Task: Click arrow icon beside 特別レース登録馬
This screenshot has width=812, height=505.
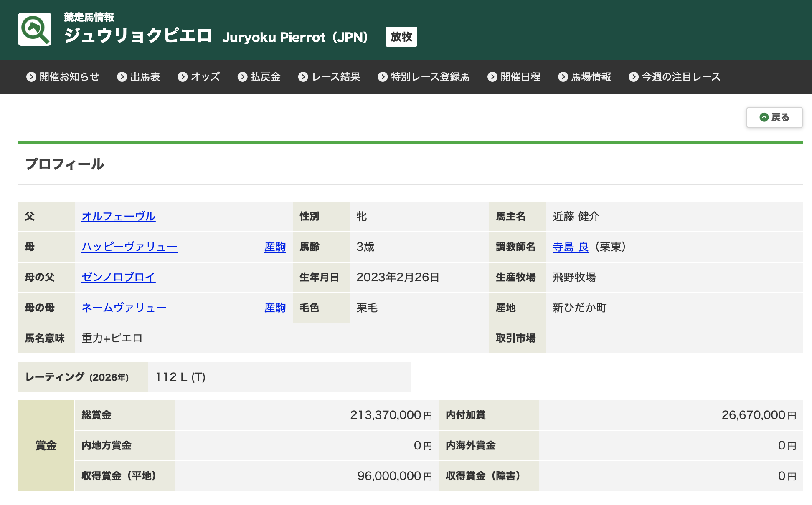Action: pyautogui.click(x=383, y=77)
